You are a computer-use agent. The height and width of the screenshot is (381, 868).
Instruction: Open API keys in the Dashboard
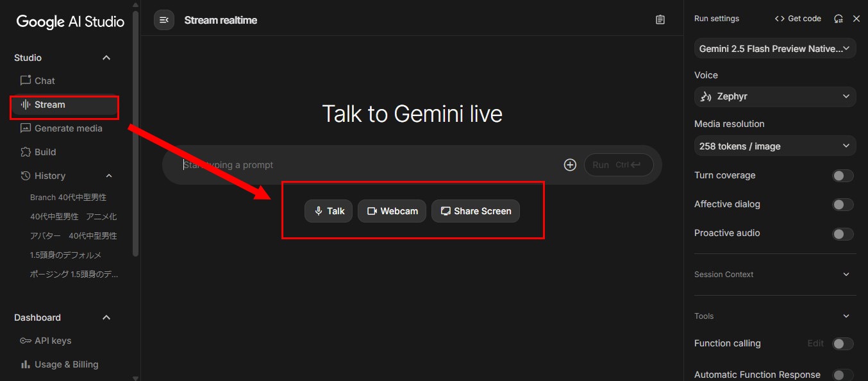[53, 341]
